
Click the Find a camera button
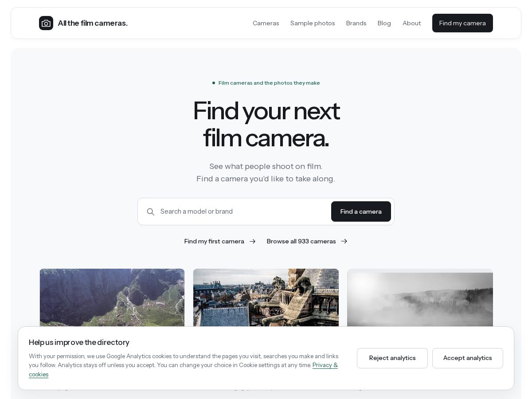point(361,211)
